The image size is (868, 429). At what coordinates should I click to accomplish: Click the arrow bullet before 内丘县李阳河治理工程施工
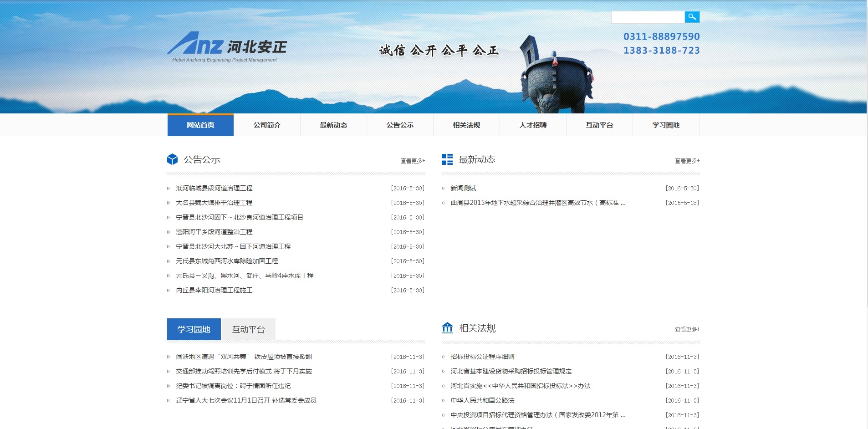coord(168,290)
